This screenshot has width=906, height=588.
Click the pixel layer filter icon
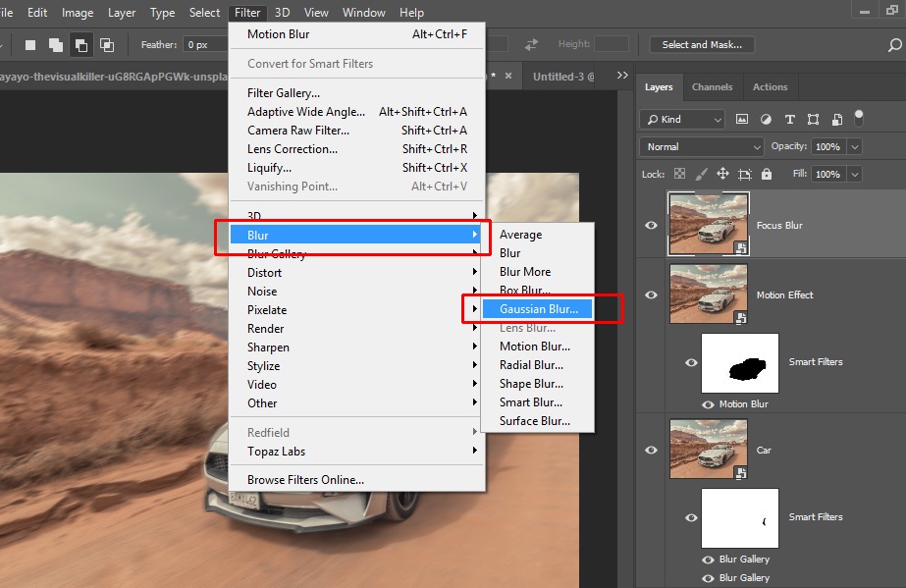click(x=742, y=119)
